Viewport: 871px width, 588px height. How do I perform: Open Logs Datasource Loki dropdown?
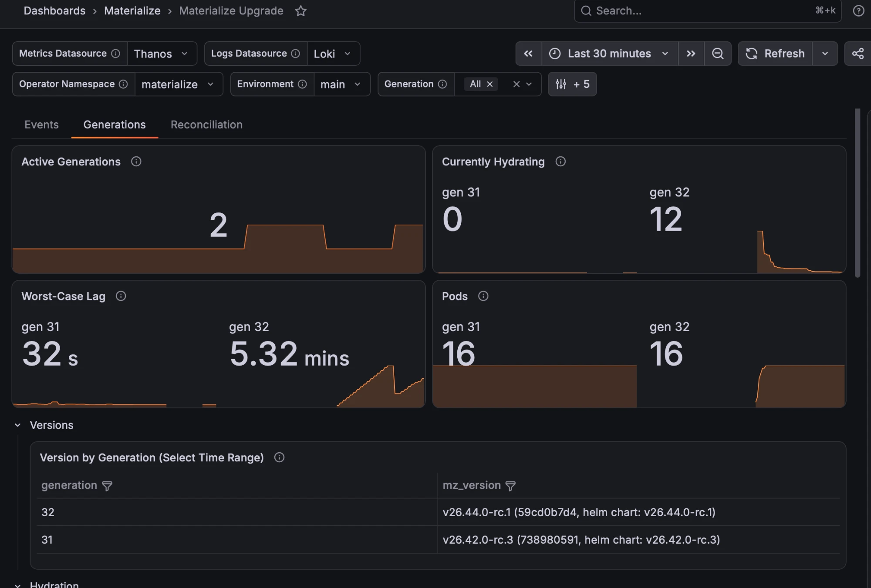(333, 54)
